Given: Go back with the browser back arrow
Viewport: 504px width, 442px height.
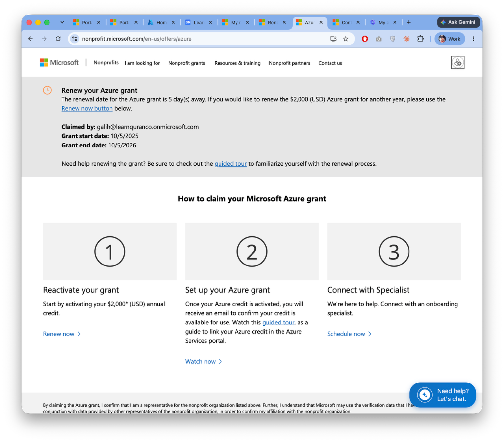Looking at the screenshot, I should (30, 39).
